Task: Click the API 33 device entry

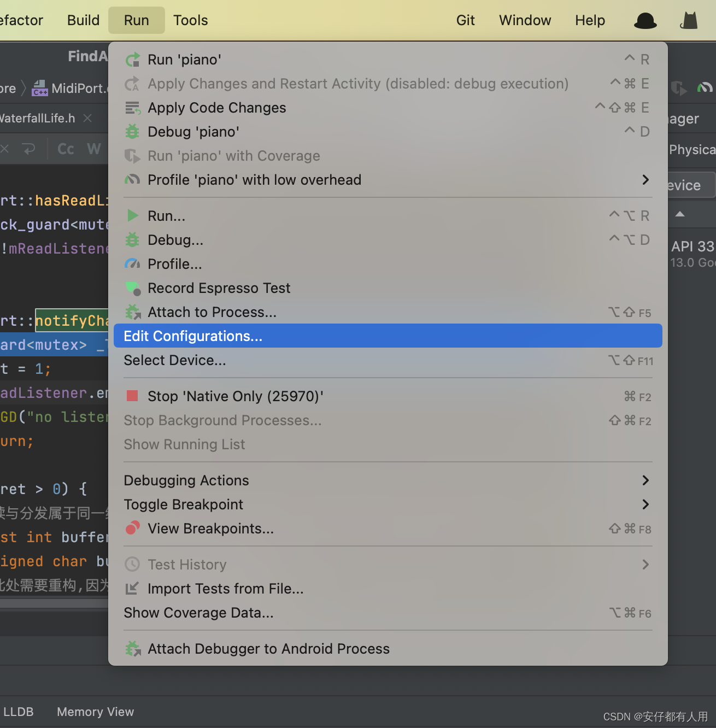Action: 692,254
